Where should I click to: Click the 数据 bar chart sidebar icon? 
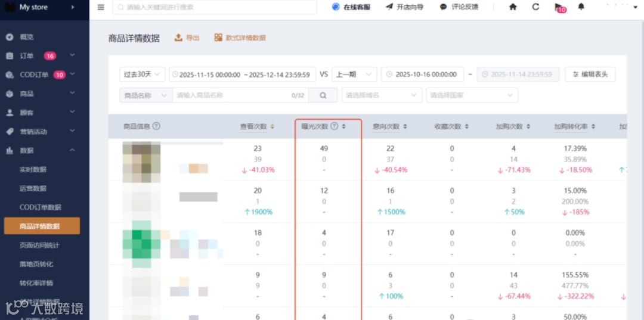click(x=10, y=151)
